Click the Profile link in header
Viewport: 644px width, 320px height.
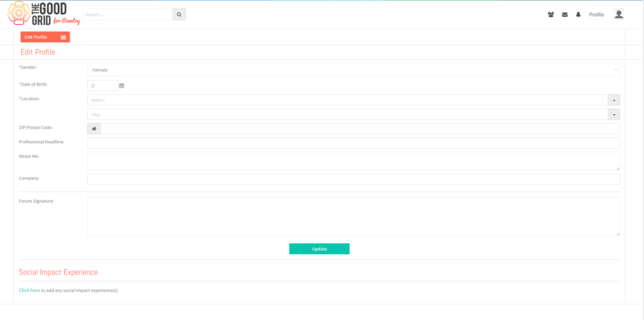click(x=596, y=14)
